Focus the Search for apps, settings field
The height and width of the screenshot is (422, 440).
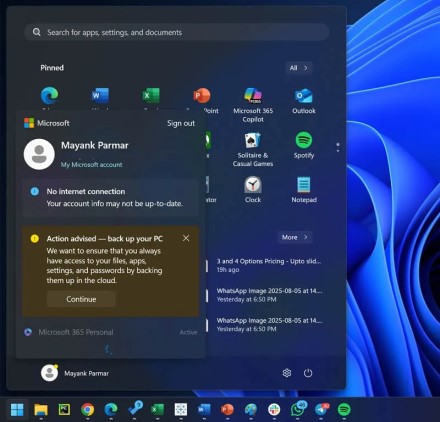177,32
